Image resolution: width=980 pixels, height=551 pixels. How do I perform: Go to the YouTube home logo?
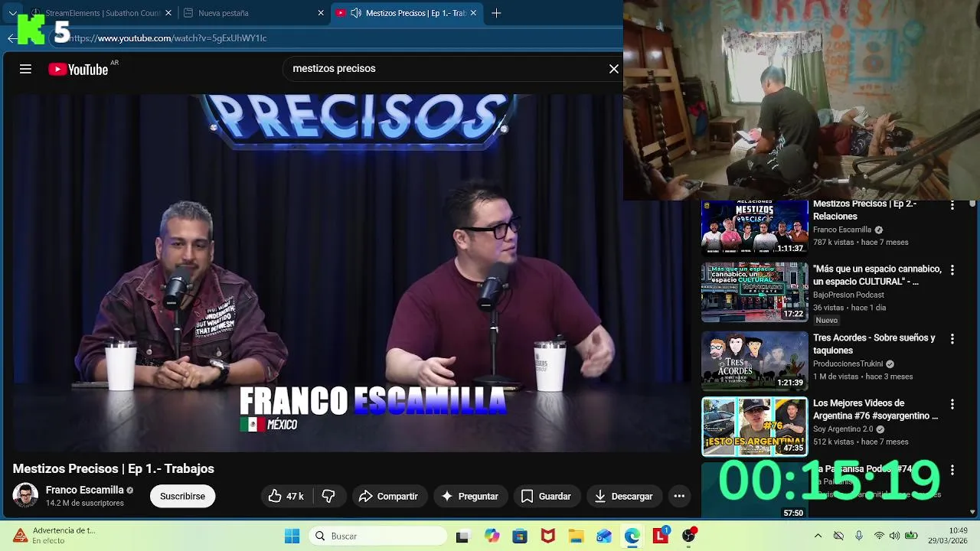point(78,69)
